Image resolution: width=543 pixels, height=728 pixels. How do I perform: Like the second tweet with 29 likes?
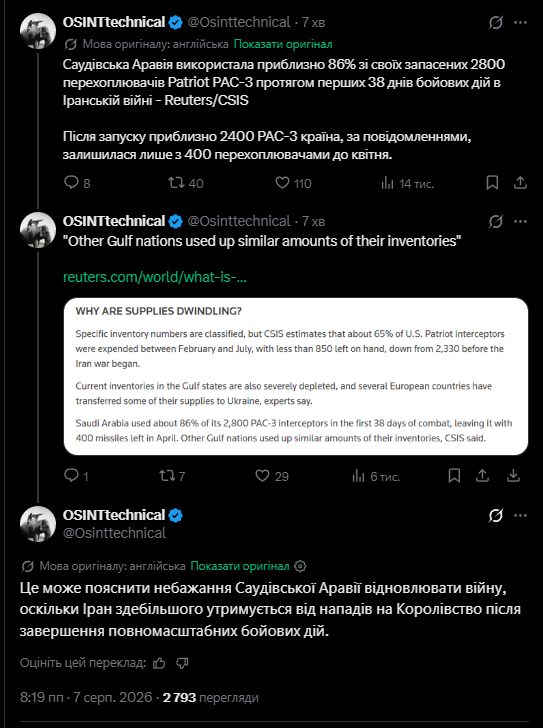tap(272, 476)
